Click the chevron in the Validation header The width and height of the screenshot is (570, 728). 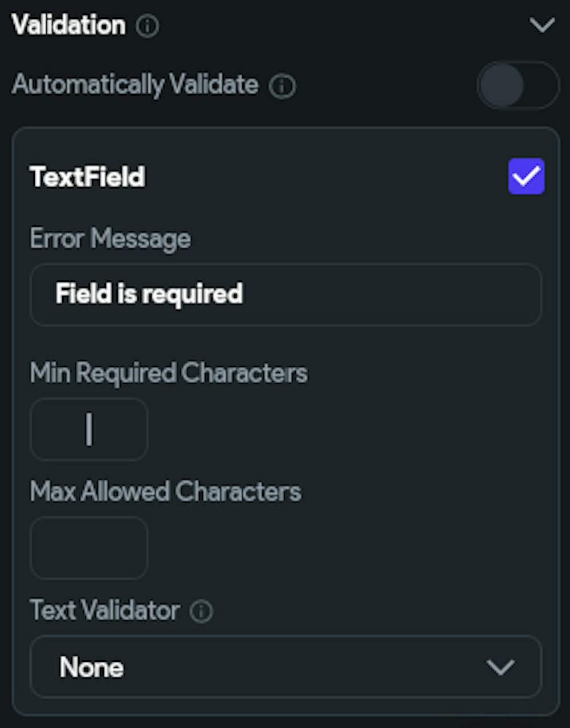(541, 25)
